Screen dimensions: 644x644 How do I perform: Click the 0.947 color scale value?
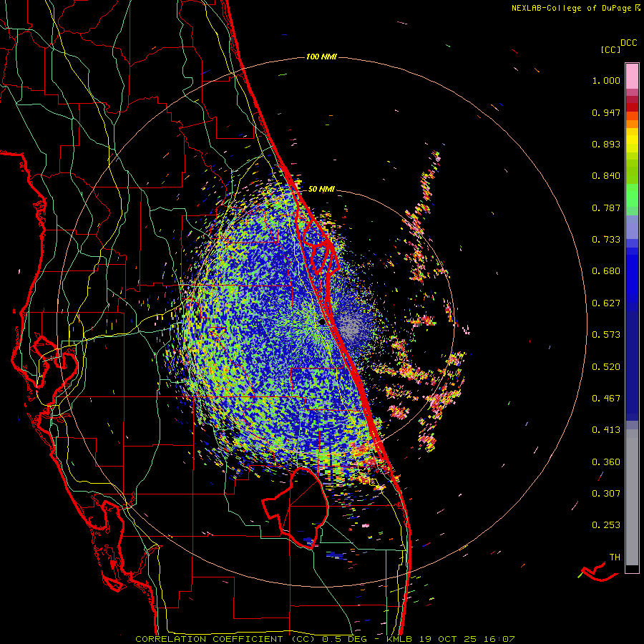(606, 112)
